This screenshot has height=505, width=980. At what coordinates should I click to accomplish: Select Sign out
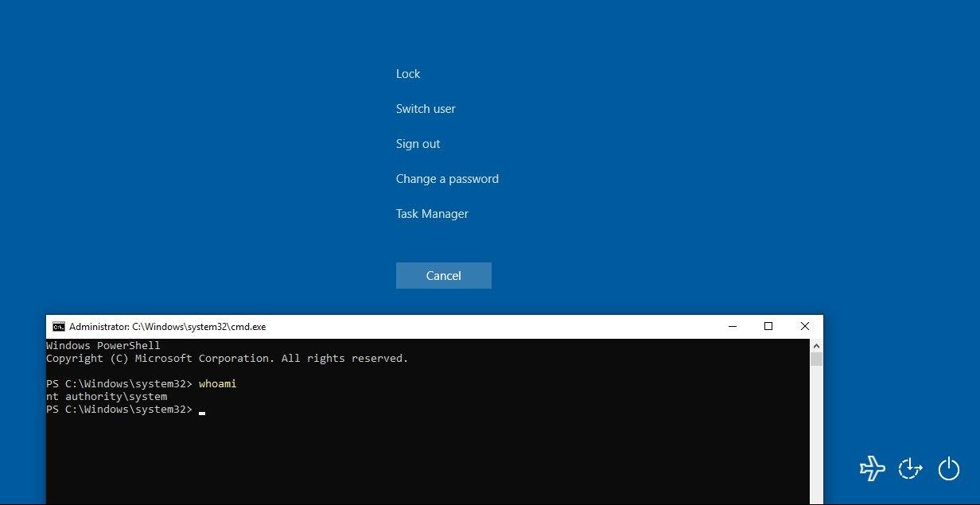(x=418, y=143)
